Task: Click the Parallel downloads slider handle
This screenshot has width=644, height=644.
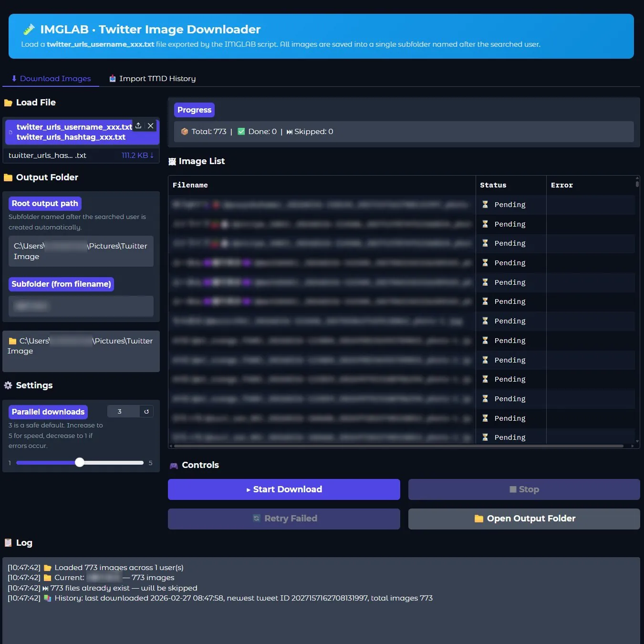Action: tap(80, 462)
